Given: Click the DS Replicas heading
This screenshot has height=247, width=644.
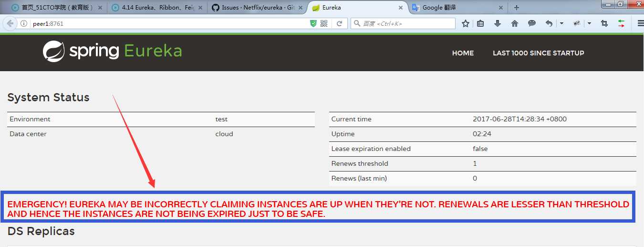Looking at the screenshot, I should coord(41,231).
